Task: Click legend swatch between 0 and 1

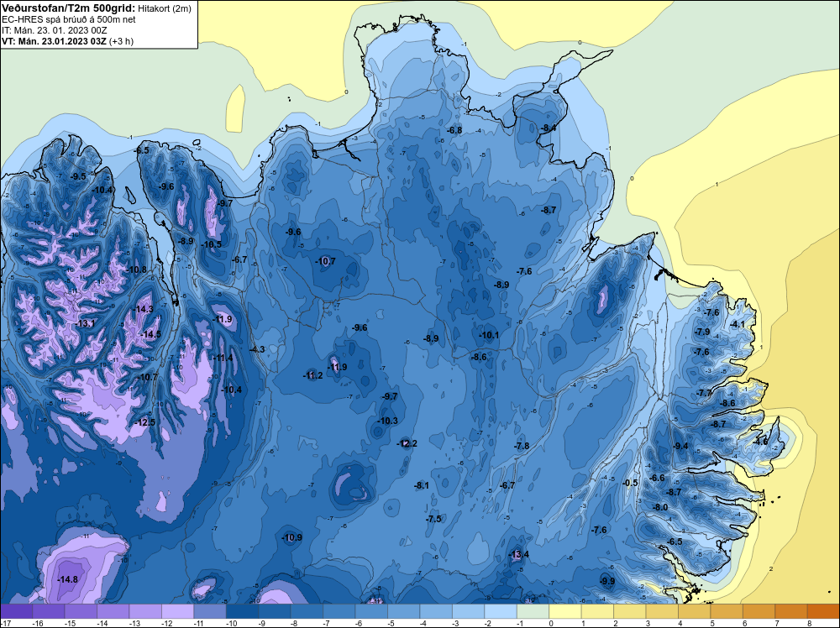Action: coord(565,611)
